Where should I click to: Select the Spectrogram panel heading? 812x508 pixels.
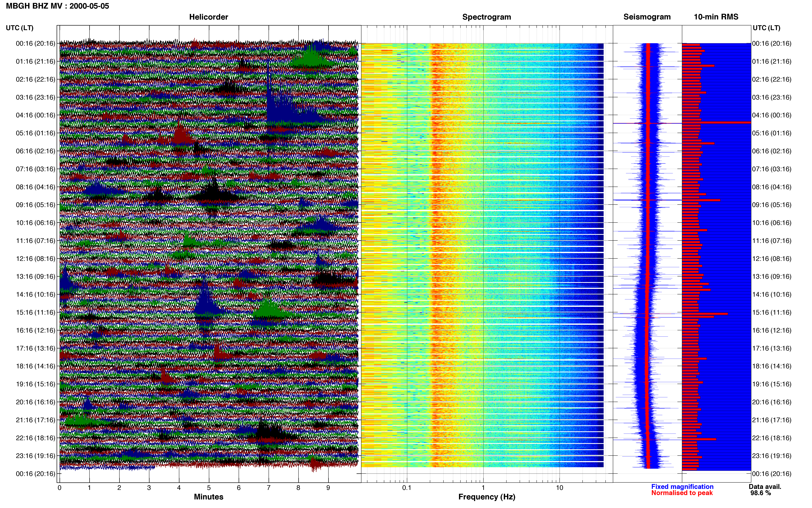pos(487,17)
